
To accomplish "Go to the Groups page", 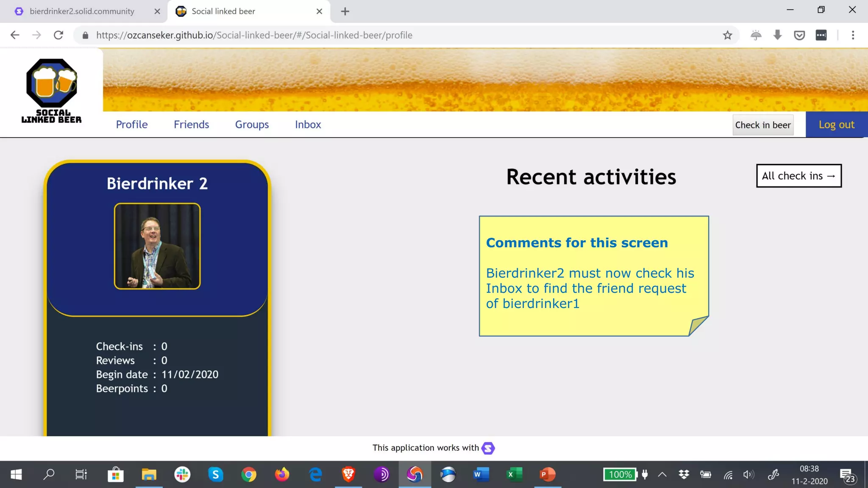I will point(252,125).
